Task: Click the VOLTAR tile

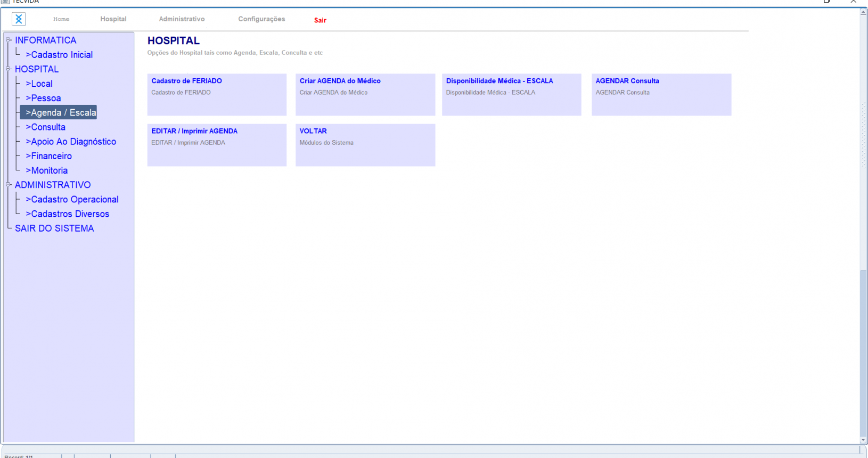Action: coord(365,145)
